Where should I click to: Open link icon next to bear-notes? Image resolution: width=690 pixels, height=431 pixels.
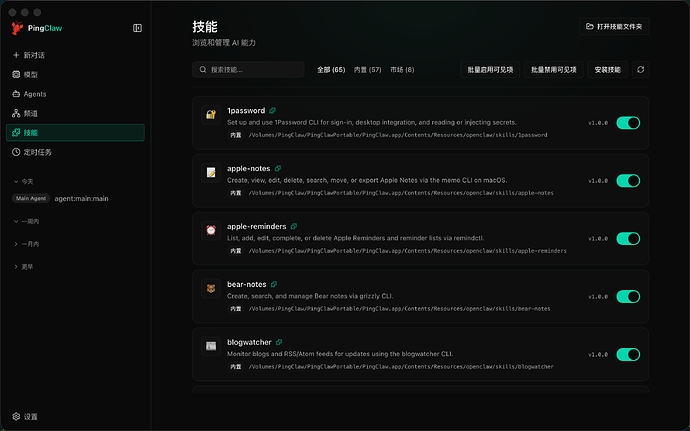pos(274,284)
